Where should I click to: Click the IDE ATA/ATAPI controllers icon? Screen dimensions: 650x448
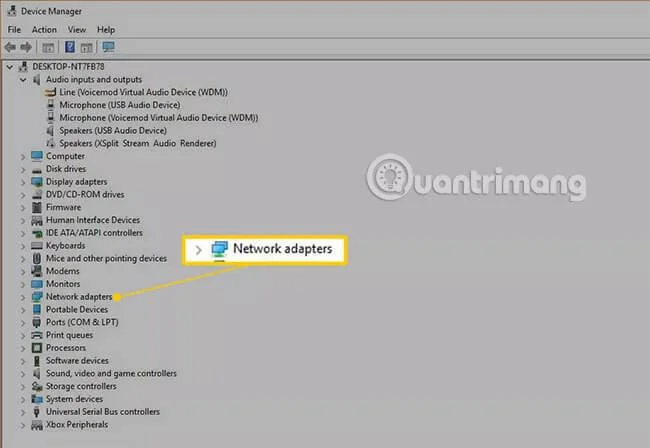(37, 233)
